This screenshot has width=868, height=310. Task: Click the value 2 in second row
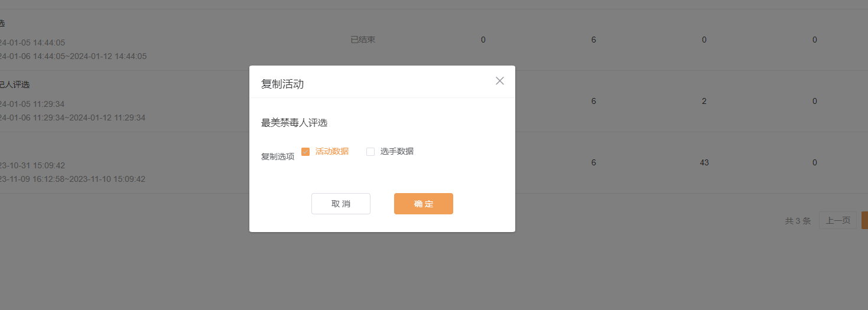pyautogui.click(x=704, y=101)
